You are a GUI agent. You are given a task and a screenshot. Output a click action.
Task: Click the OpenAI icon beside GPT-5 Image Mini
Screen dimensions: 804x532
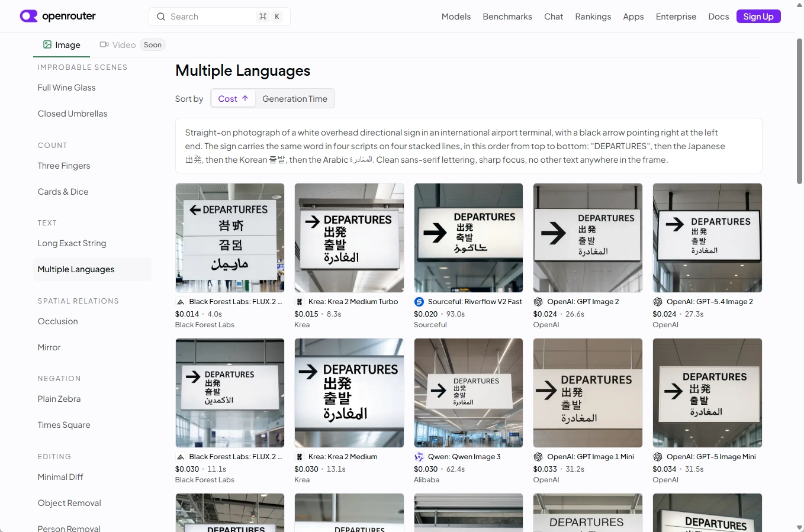pyautogui.click(x=658, y=457)
